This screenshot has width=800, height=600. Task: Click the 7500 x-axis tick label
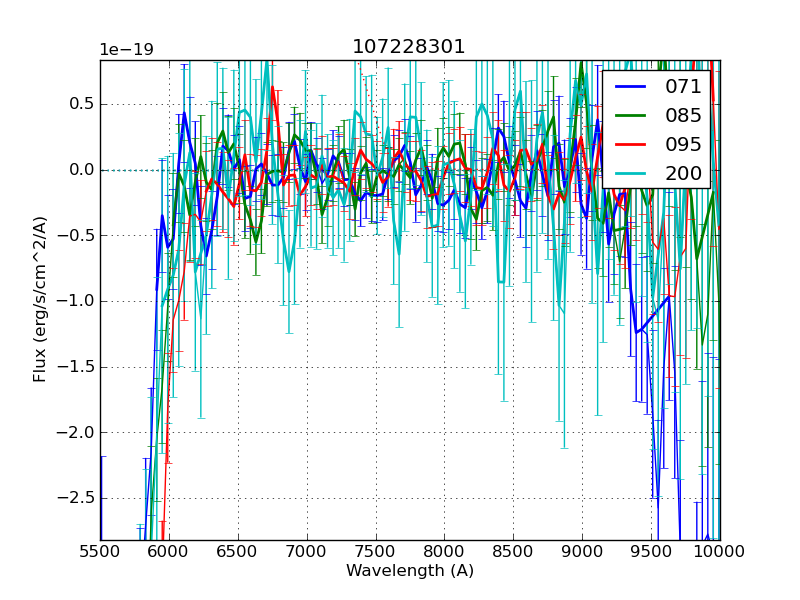pyautogui.click(x=376, y=551)
